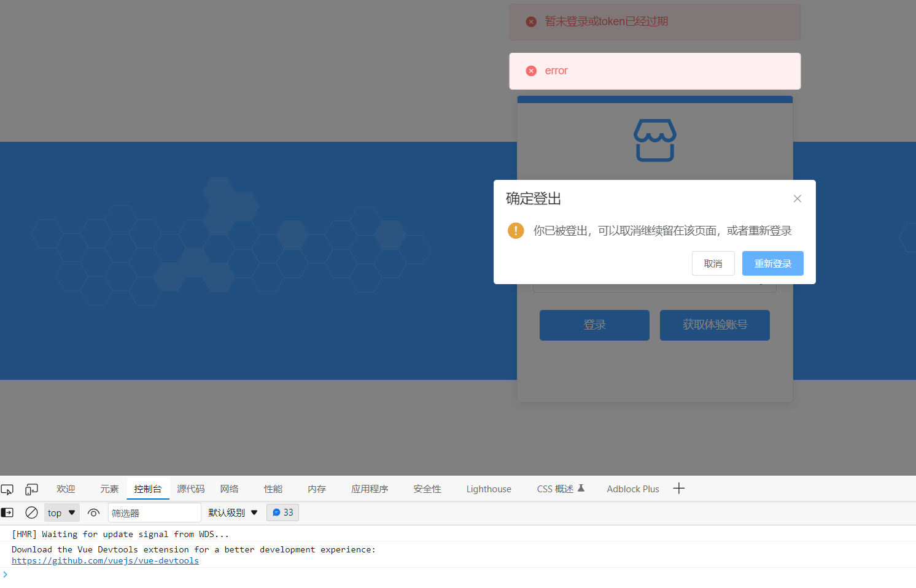Click the blue storefront logo icon
Image resolution: width=916 pixels, height=588 pixels.
click(654, 141)
